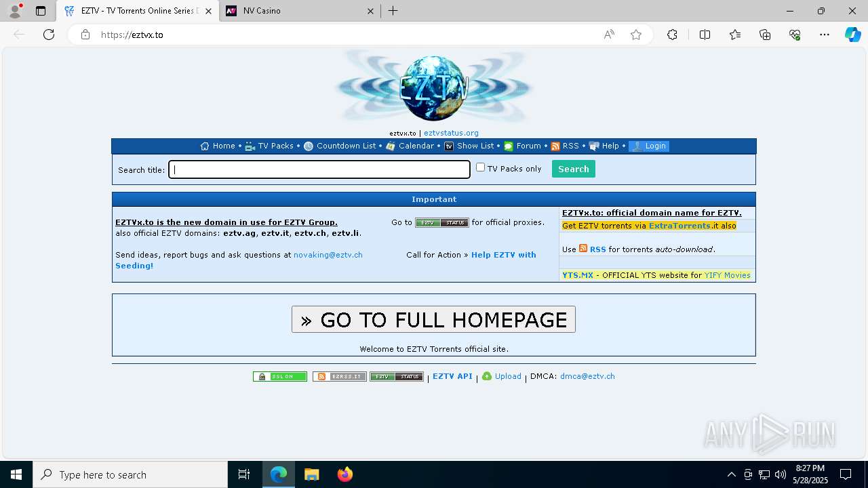
Task: Toggle Split screen view
Action: pyautogui.click(x=705, y=35)
